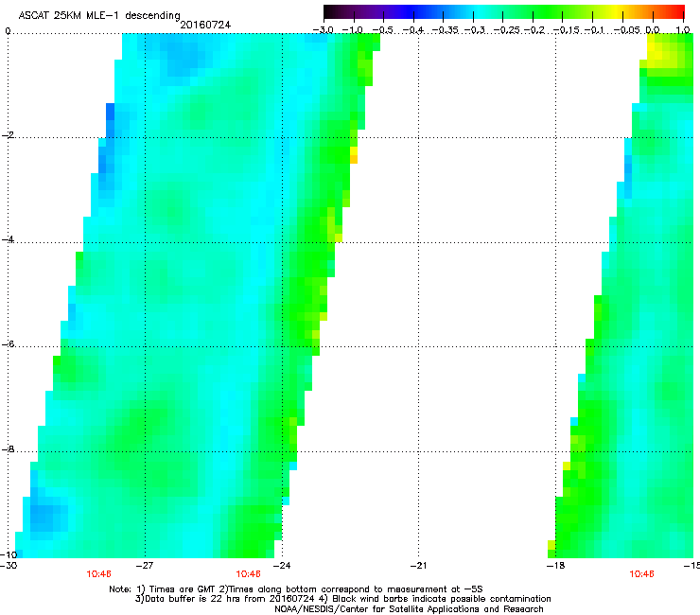
Task: Click the -0.5 colorbar label
Action: [382, 30]
